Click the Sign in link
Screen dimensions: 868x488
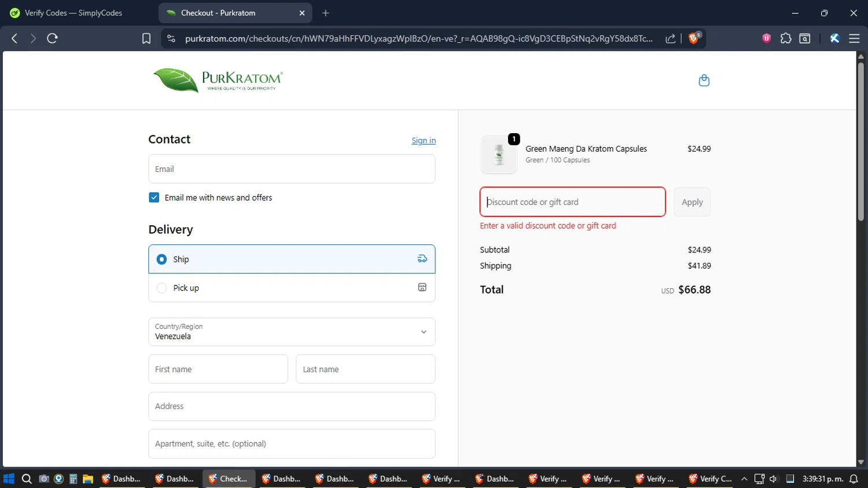[424, 141]
